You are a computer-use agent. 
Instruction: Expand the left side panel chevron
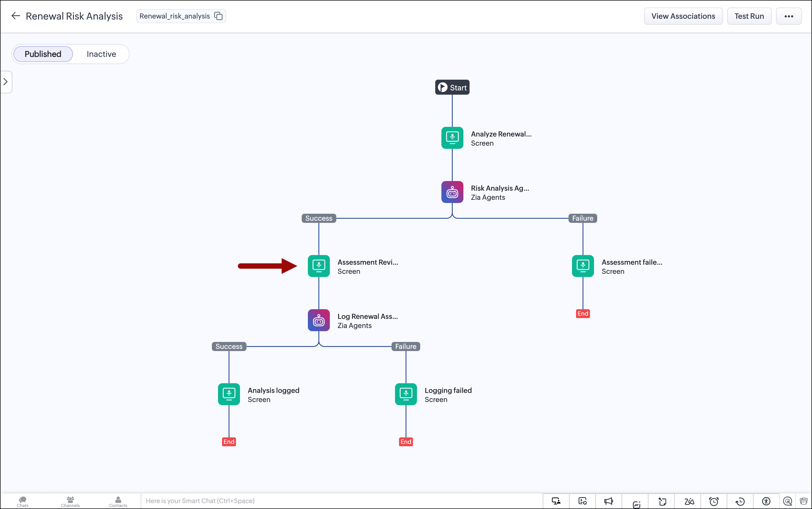[x=6, y=82]
